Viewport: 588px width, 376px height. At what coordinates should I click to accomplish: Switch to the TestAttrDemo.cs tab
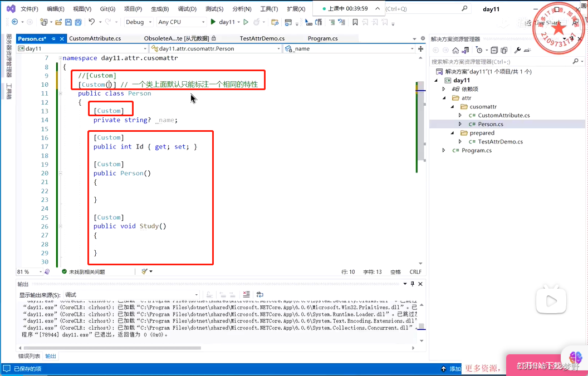(x=262, y=38)
